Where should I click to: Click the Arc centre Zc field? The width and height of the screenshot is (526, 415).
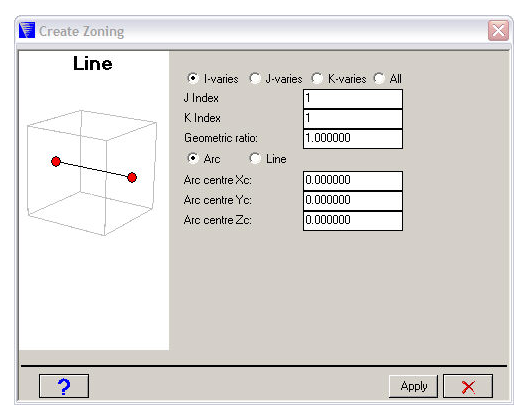click(x=353, y=221)
